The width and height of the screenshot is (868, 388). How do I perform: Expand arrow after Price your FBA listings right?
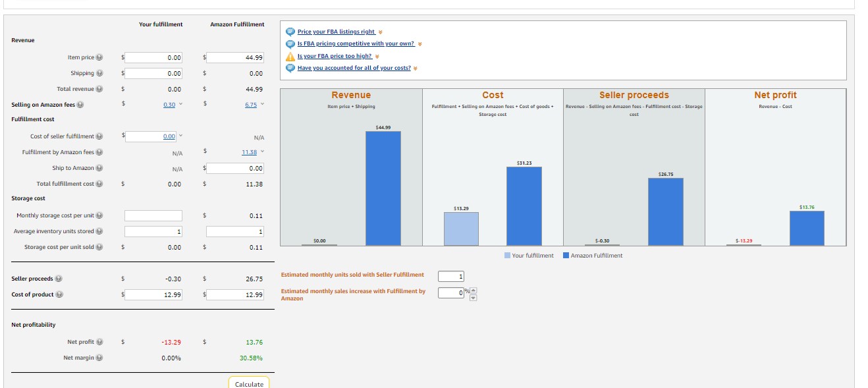(x=381, y=32)
